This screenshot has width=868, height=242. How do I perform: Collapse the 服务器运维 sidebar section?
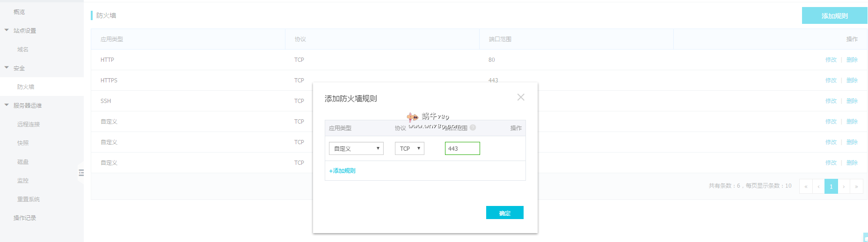pos(7,105)
